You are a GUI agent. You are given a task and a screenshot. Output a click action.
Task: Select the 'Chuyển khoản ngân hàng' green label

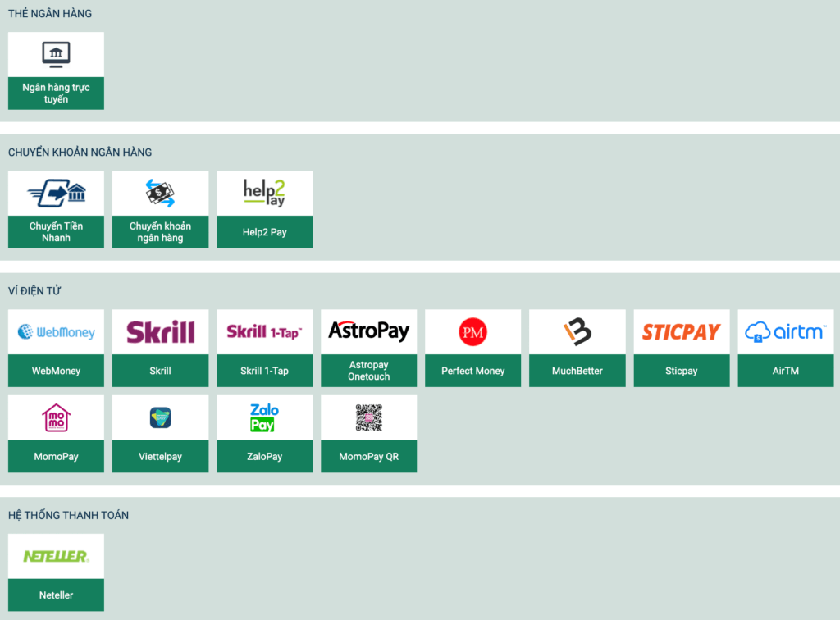click(160, 232)
